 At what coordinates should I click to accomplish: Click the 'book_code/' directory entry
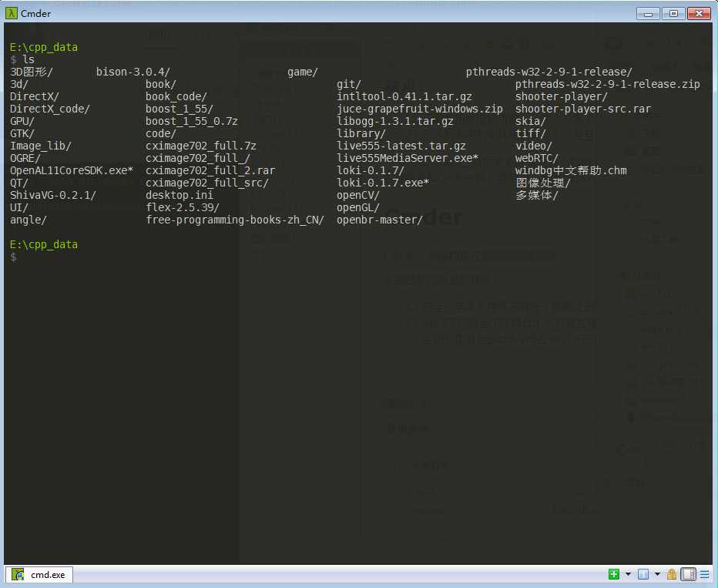pyautogui.click(x=176, y=96)
